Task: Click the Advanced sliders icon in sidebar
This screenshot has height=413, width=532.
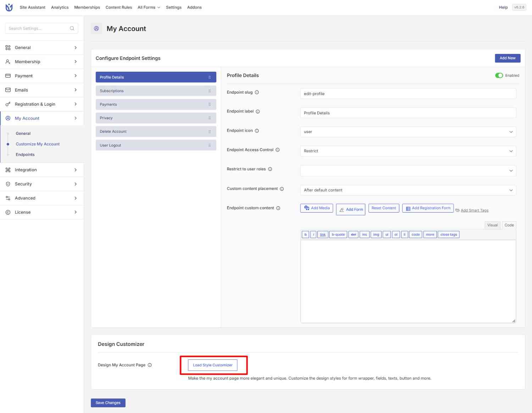Action: pyautogui.click(x=8, y=198)
